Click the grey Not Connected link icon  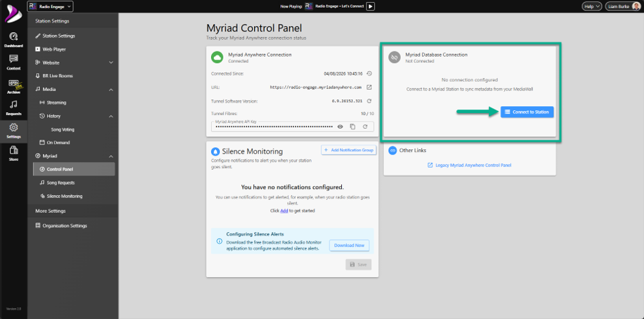click(395, 58)
